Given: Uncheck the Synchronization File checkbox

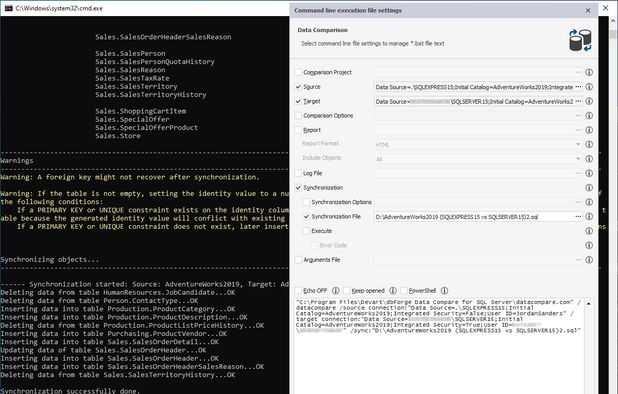Looking at the screenshot, I should pyautogui.click(x=306, y=216).
